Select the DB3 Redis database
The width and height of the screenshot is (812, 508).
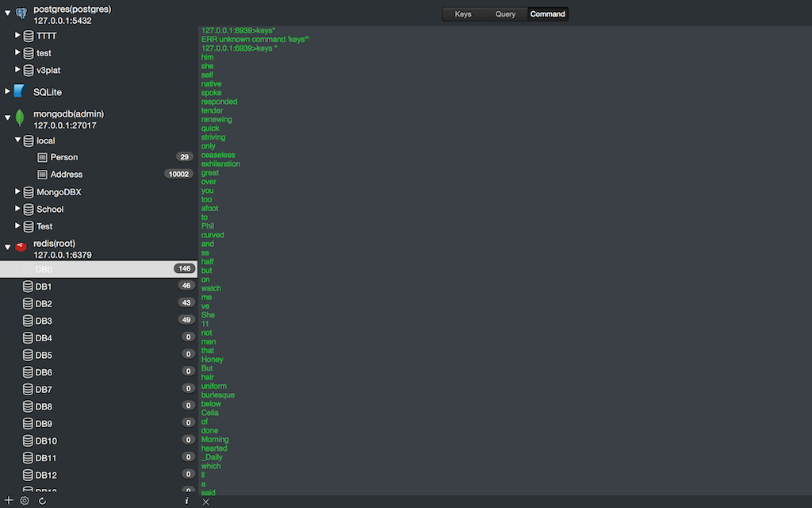[x=44, y=321]
